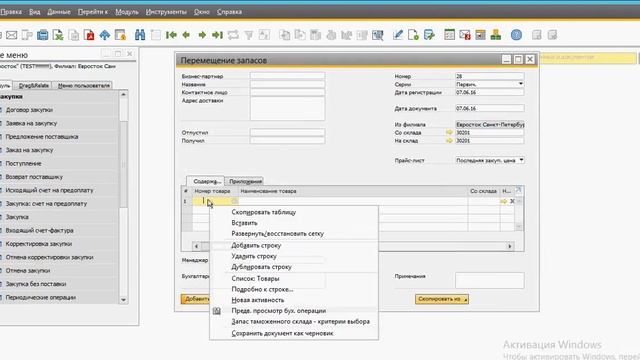The width and height of the screenshot is (640, 360).
Task: Open the Модуль menu
Action: click(x=127, y=12)
